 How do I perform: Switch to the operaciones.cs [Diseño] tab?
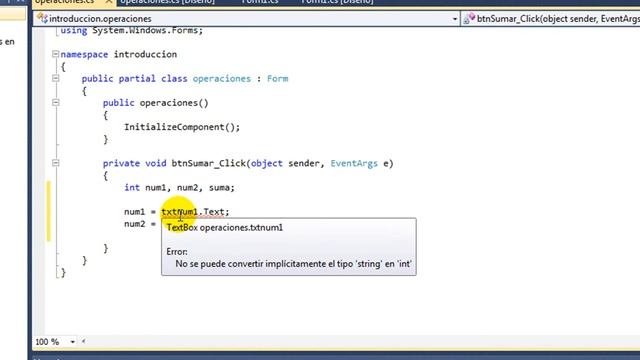[x=167, y=2]
